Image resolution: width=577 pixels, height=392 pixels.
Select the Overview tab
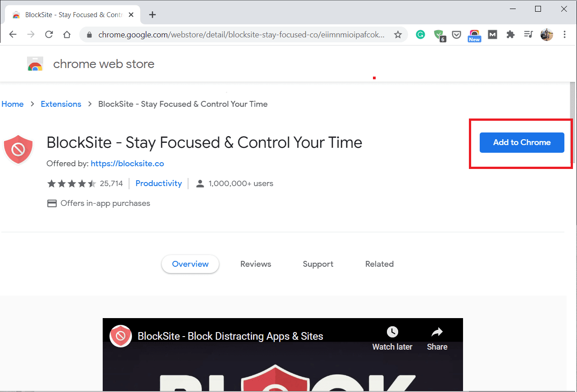point(190,264)
